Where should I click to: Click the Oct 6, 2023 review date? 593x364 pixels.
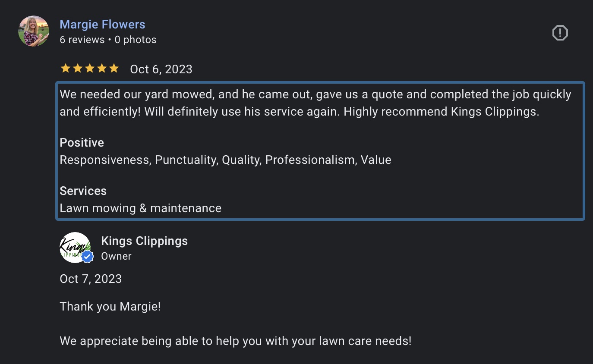[161, 69]
